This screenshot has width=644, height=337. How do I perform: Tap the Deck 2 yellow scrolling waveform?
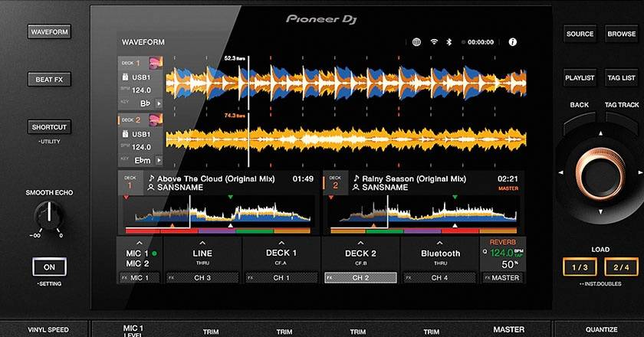pyautogui.click(x=346, y=139)
